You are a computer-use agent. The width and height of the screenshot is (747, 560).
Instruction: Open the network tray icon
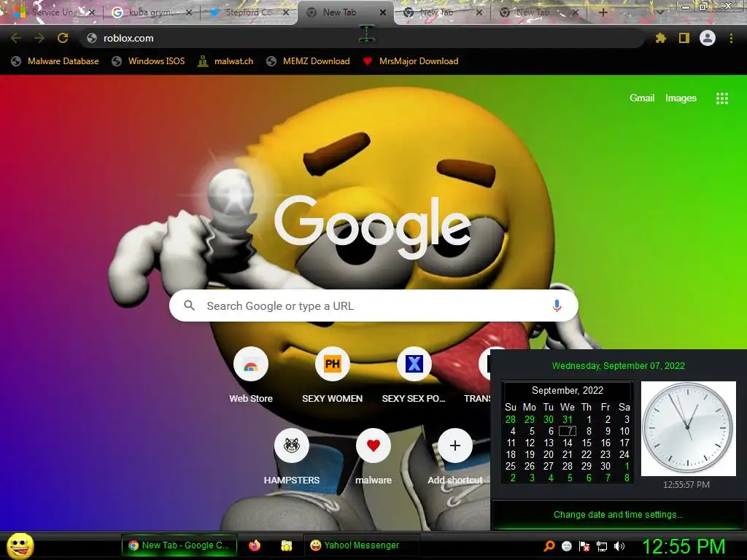[602, 546]
